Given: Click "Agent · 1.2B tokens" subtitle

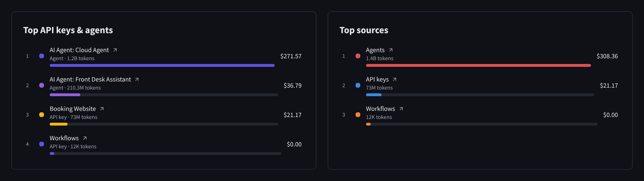Looking at the screenshot, I should pos(72,59).
